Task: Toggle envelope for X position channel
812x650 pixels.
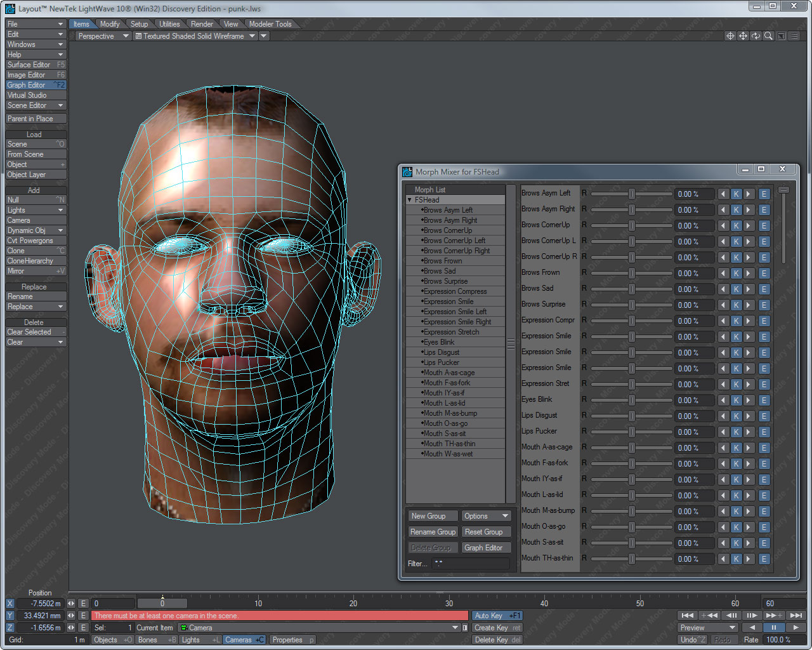Action: coord(83,603)
